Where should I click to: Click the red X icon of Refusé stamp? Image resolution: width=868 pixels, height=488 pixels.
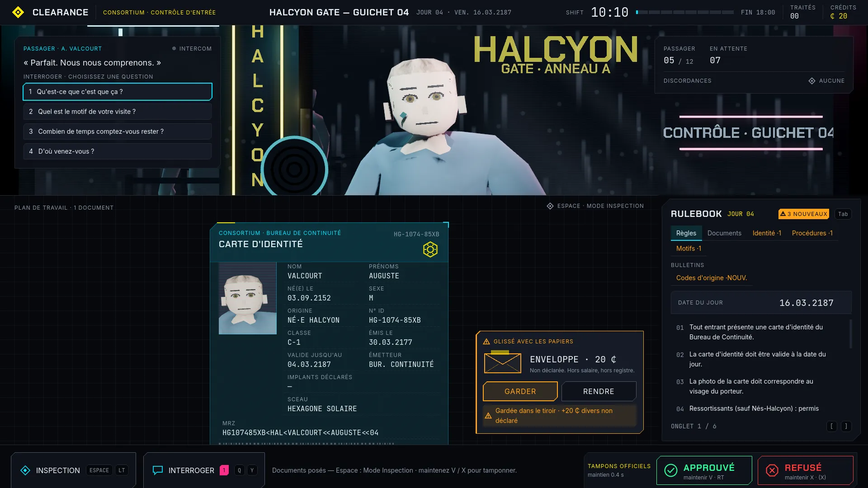pos(772,470)
